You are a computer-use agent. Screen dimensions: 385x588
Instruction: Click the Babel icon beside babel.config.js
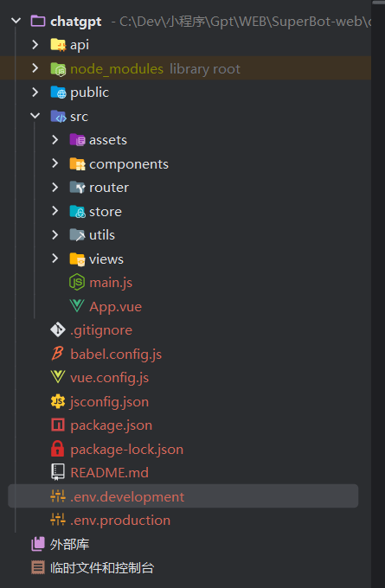(x=57, y=354)
